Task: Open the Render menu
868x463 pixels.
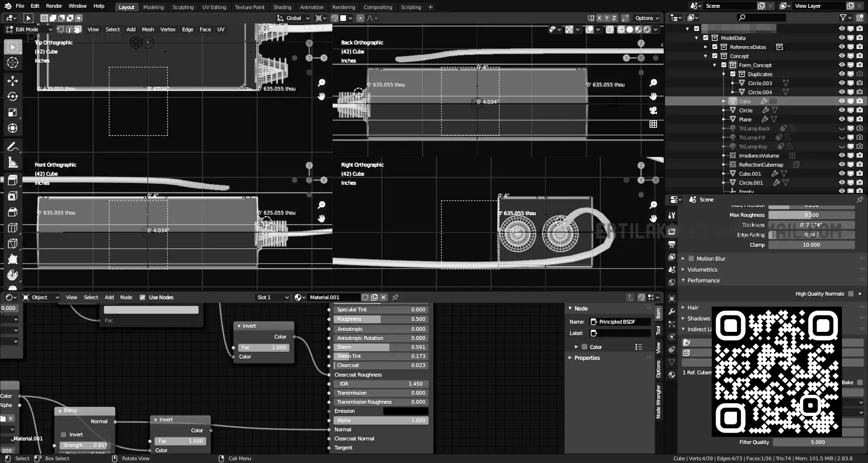Action: coord(54,6)
